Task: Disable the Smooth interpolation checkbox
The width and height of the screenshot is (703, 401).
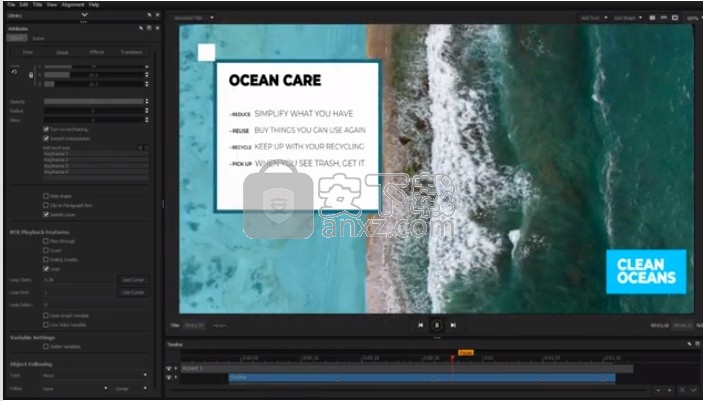Action: tap(46, 137)
